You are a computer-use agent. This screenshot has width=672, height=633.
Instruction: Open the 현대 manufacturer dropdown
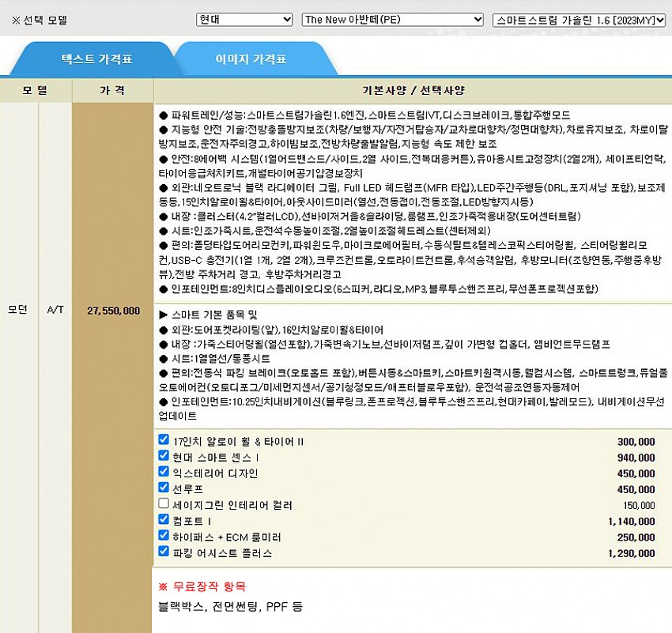click(244, 20)
